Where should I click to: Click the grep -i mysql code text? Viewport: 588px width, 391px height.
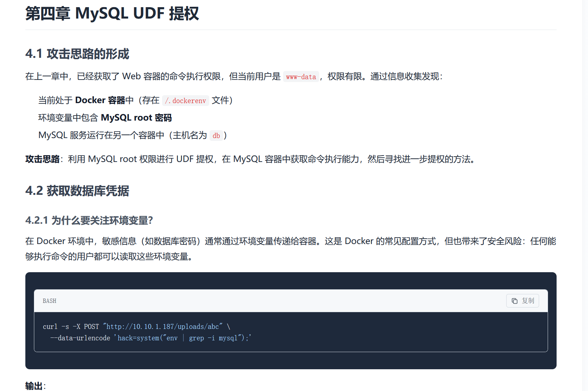(213, 338)
